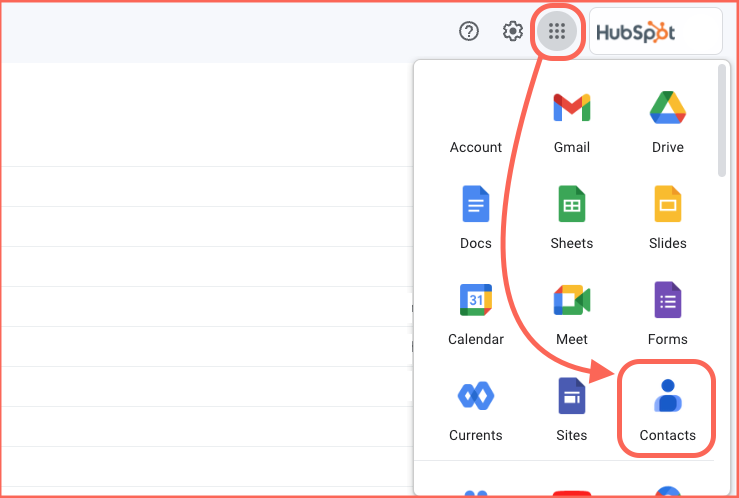Image resolution: width=739 pixels, height=498 pixels.
Task: Click the cut-off app icon below Contacts
Action: tap(667, 491)
